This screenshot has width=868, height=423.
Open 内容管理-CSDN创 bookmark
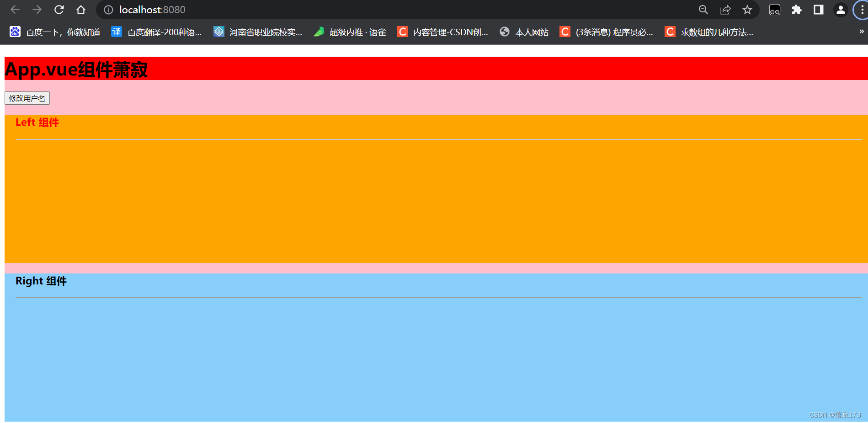(443, 32)
